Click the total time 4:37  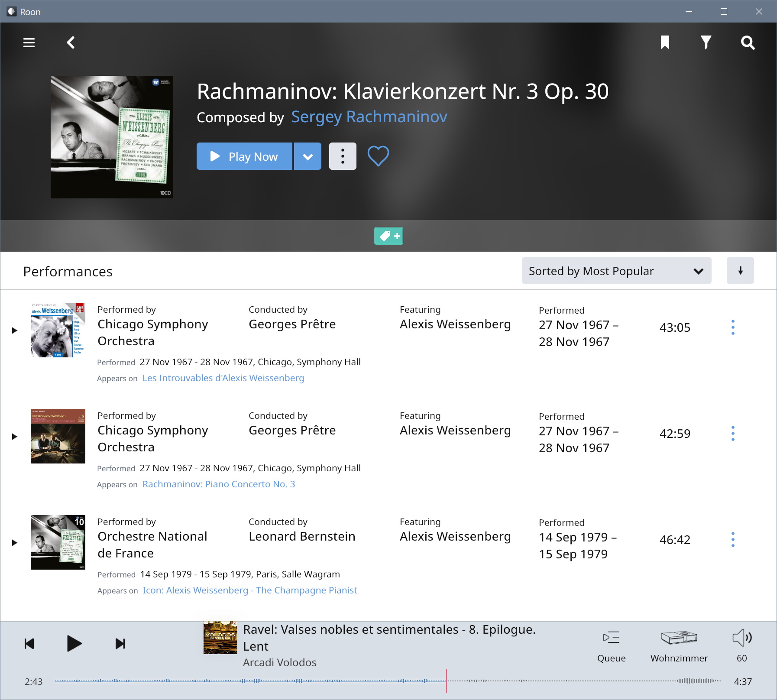point(743,682)
